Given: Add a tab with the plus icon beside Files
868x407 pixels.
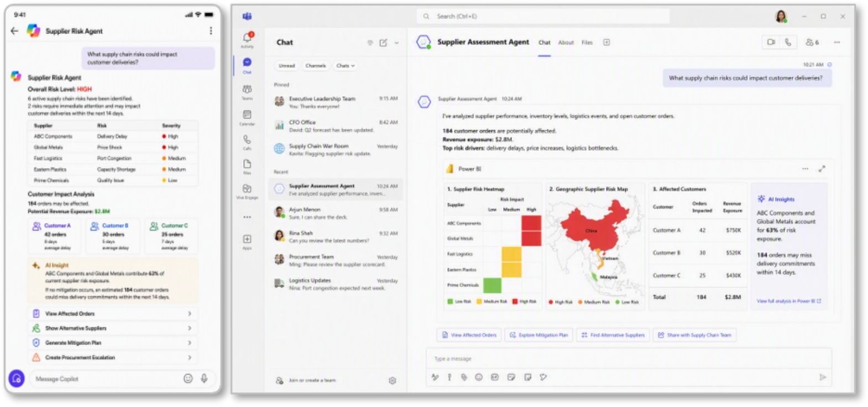Looking at the screenshot, I should tap(606, 42).
